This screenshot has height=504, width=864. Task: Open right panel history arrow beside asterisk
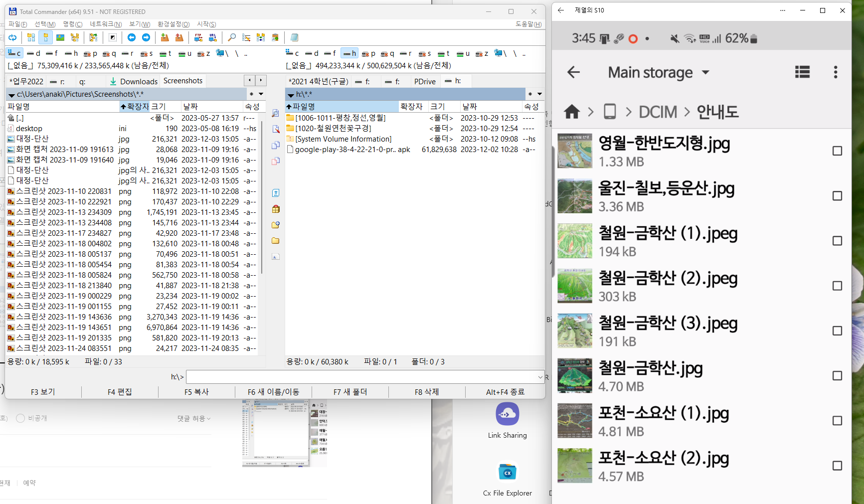click(539, 94)
